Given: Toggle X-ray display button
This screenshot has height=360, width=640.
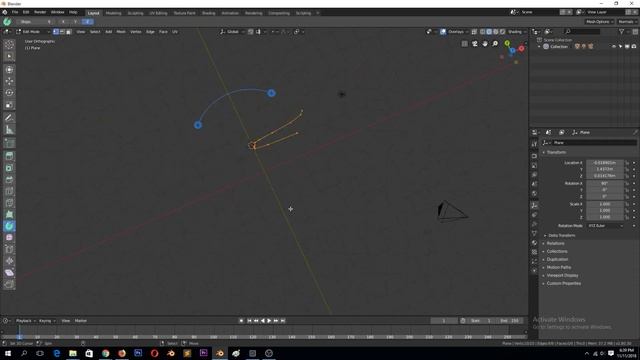Looking at the screenshot, I should [474, 31].
